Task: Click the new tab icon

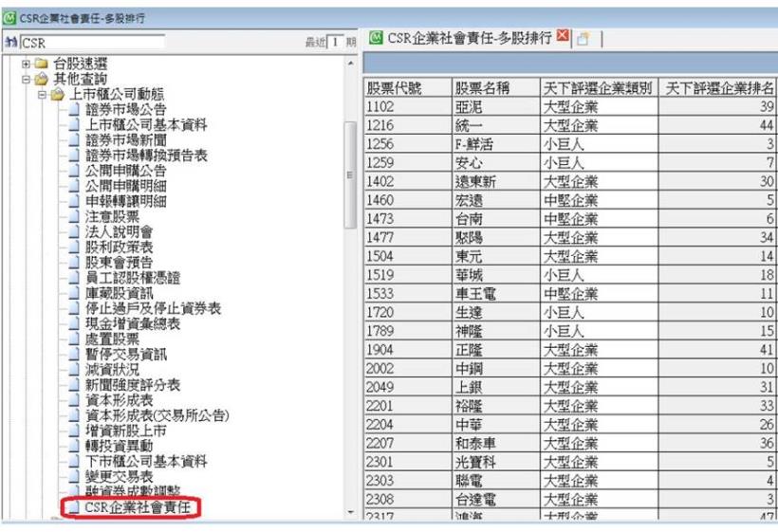Action: point(583,39)
